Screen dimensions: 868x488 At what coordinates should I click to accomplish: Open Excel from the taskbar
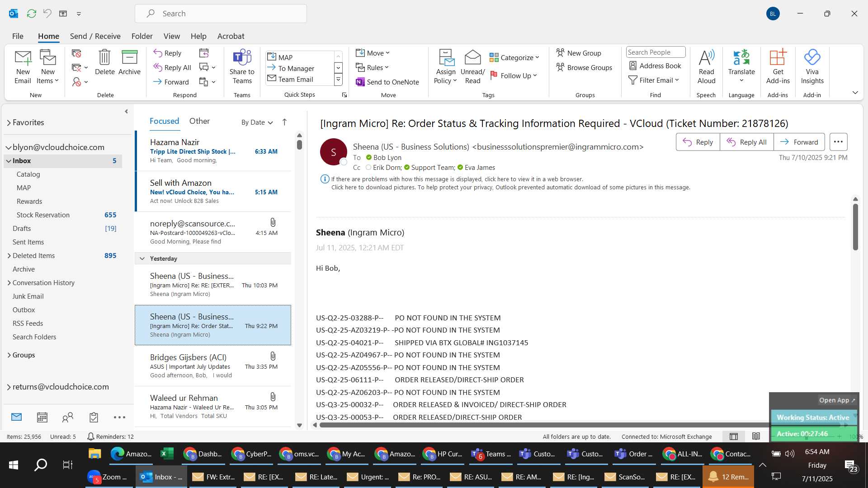(166, 454)
